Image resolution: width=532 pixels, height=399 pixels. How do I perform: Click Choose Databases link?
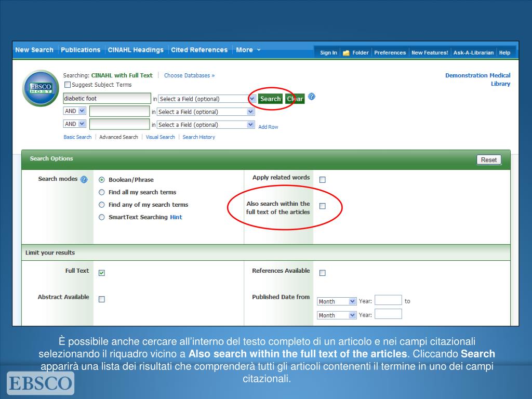coord(189,75)
